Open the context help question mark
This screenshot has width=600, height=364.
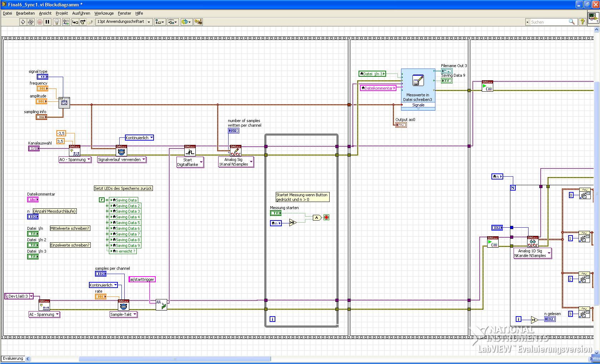pos(582,22)
